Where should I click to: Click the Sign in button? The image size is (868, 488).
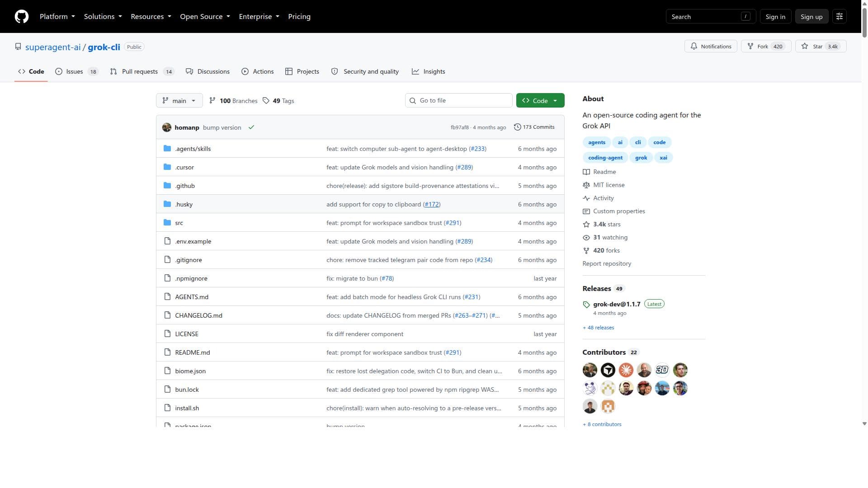point(775,17)
